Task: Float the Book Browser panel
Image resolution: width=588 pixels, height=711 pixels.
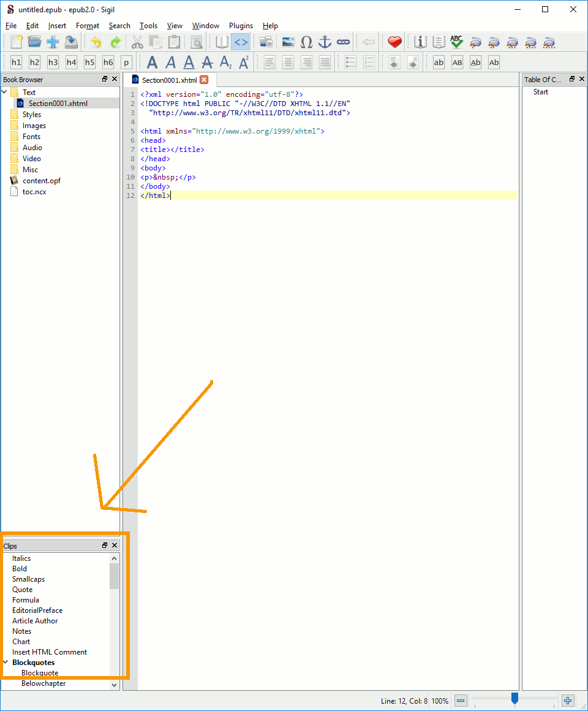Action: [105, 79]
